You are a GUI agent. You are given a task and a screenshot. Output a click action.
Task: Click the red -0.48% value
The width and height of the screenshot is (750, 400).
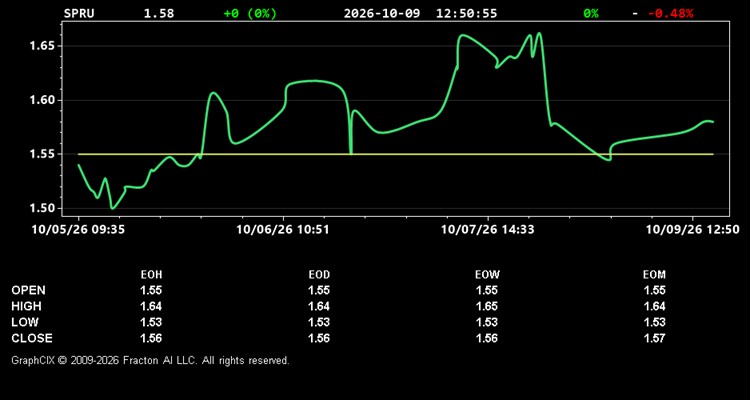click(670, 13)
